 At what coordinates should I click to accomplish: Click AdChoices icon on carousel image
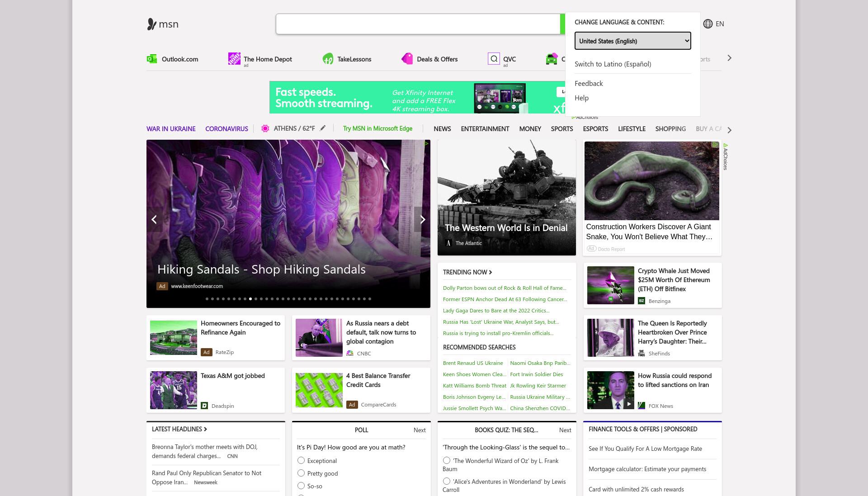coord(426,143)
